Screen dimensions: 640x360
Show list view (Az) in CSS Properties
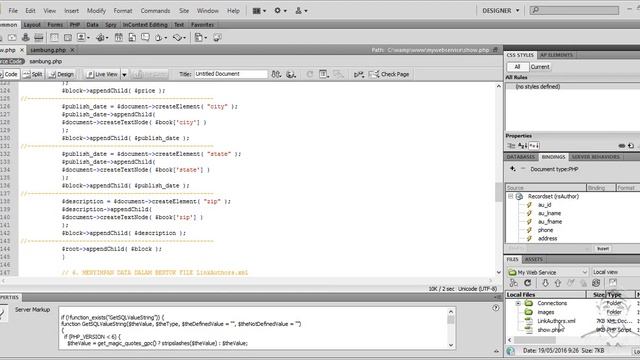coord(522,146)
